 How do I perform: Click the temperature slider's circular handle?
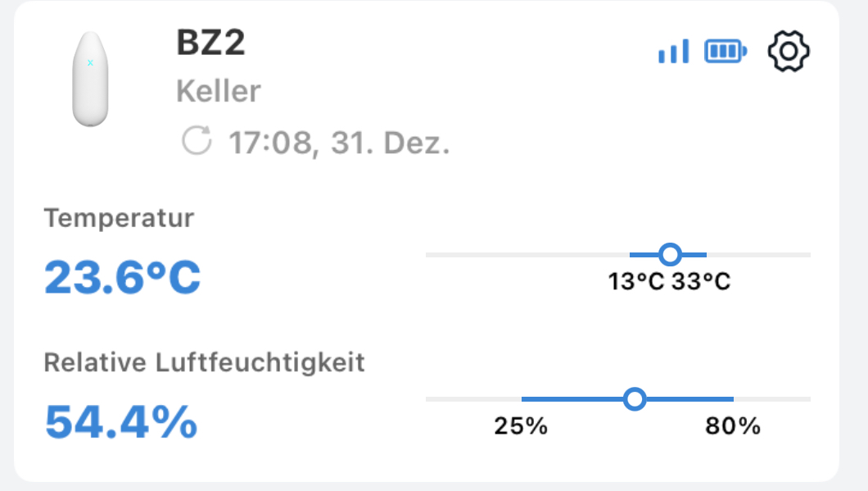tap(670, 255)
